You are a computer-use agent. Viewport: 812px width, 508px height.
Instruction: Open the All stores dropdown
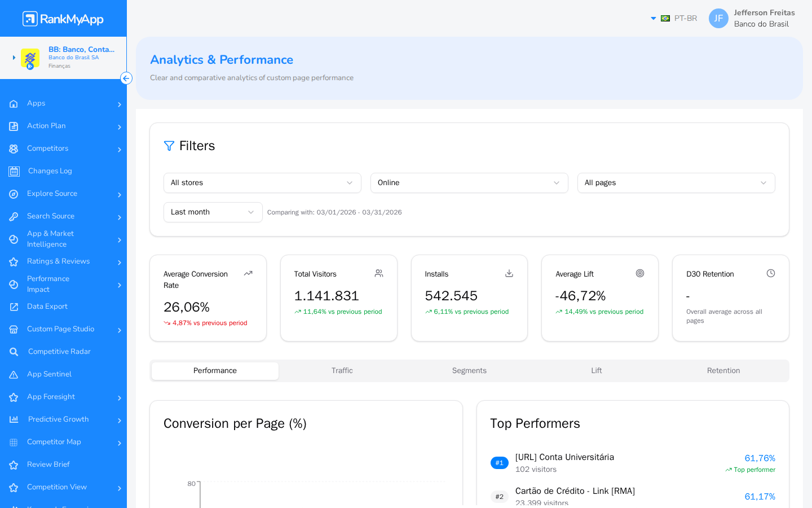point(262,183)
